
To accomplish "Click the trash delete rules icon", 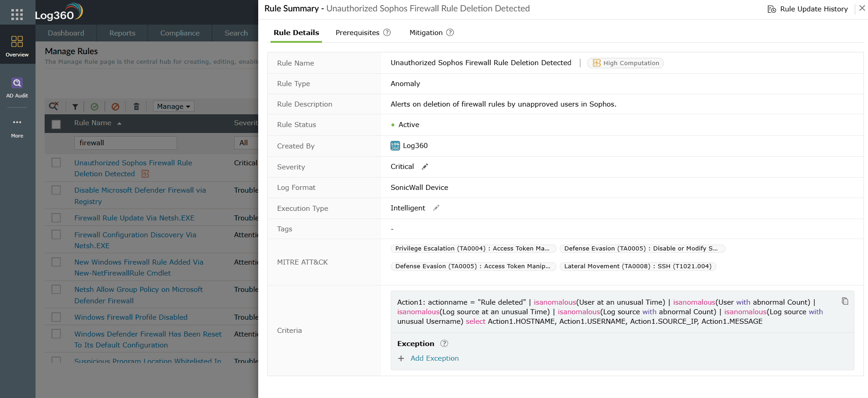I will (x=136, y=107).
